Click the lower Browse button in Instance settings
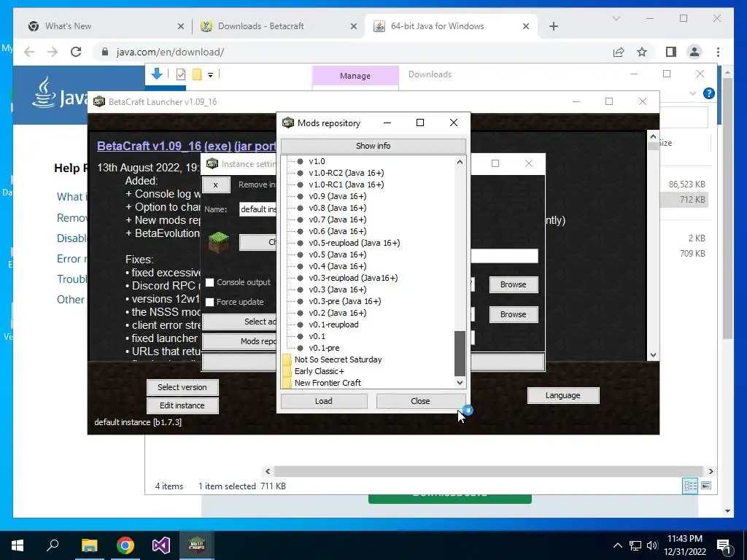This screenshot has width=747, height=560. tap(513, 314)
